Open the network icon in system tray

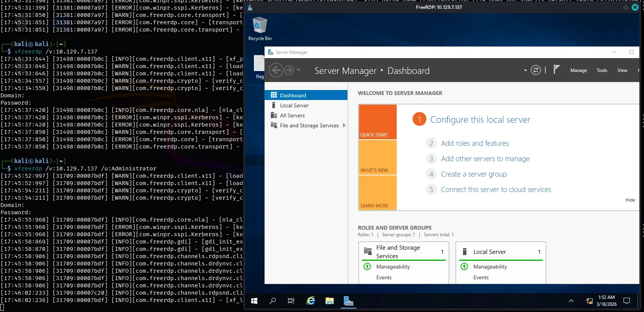(x=589, y=301)
